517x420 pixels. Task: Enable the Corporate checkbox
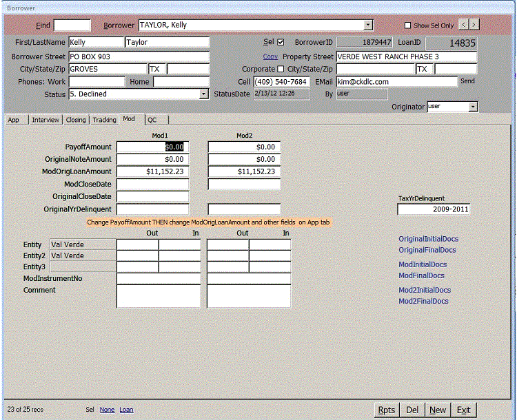point(281,69)
